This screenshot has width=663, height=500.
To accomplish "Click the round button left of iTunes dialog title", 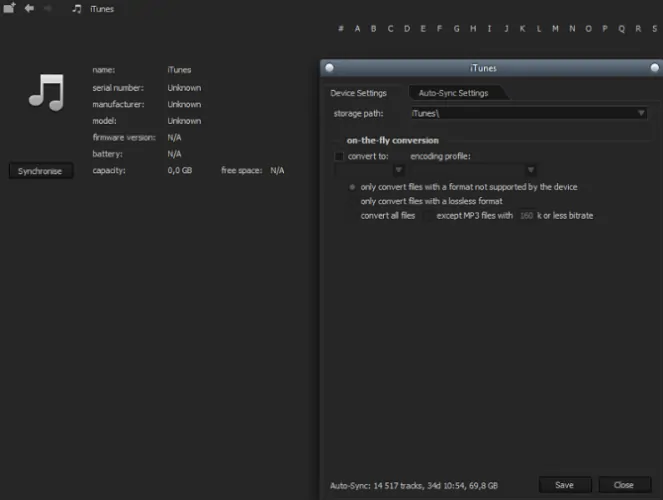I will [329, 68].
